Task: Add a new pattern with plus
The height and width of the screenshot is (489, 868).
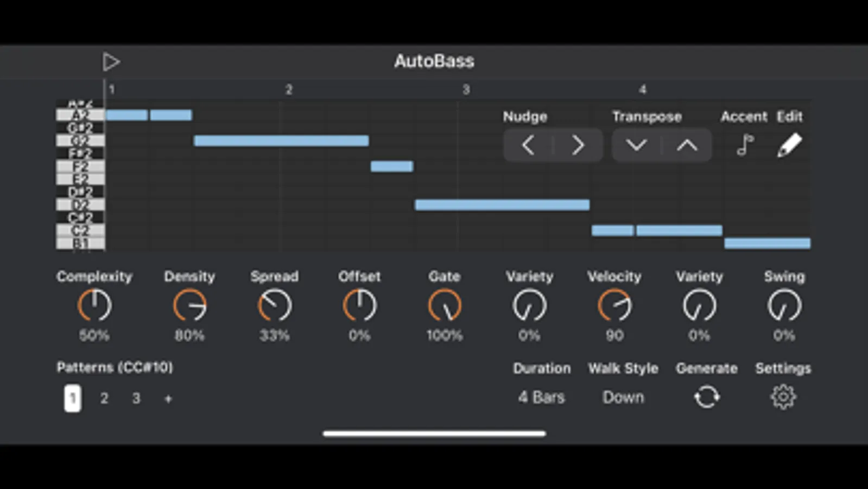Action: (x=168, y=399)
